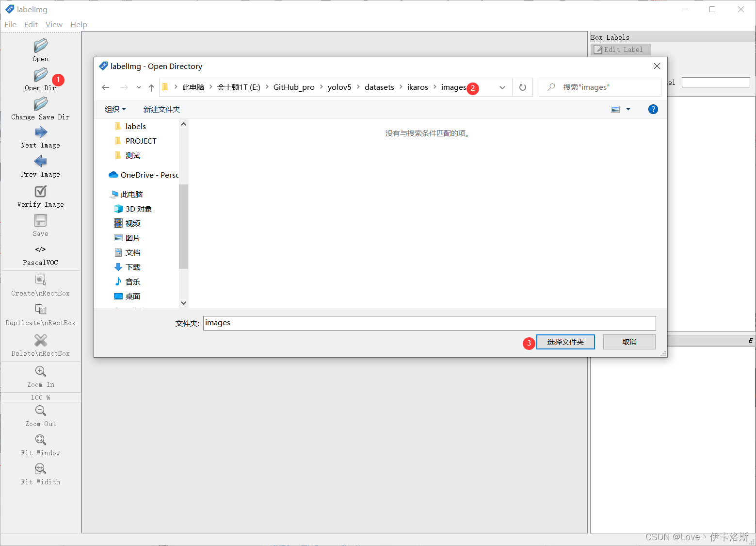Expand chevron after datasets in path
The height and width of the screenshot is (546, 756).
click(401, 87)
